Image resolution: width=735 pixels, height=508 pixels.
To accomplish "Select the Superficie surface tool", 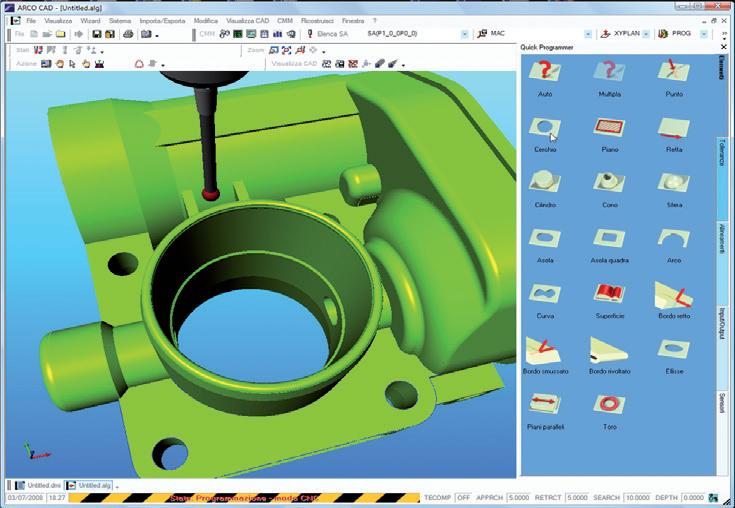I will click(609, 301).
